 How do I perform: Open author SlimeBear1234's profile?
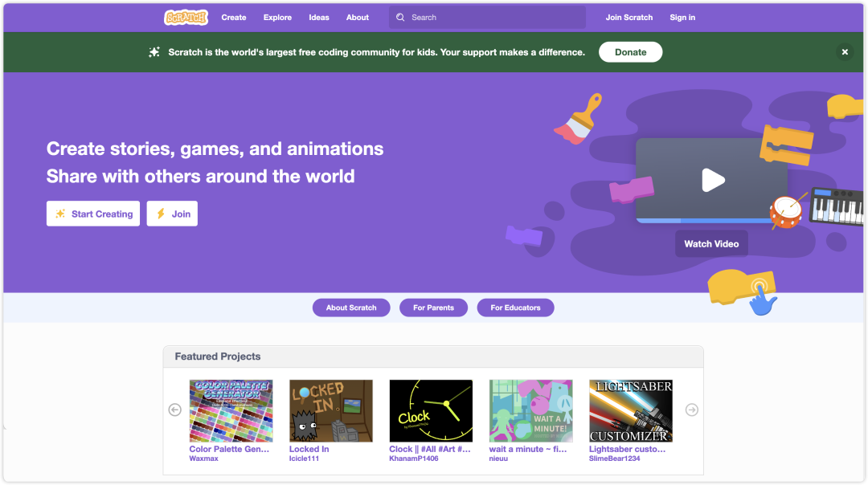tap(615, 459)
